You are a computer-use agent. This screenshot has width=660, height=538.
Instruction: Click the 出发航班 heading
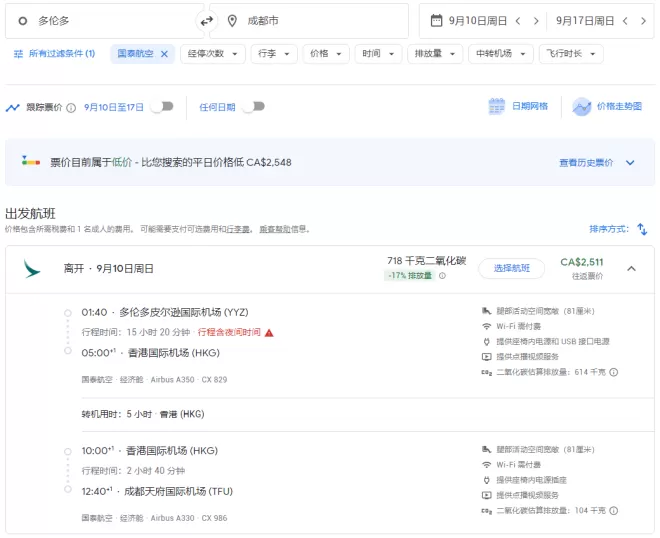click(x=30, y=213)
